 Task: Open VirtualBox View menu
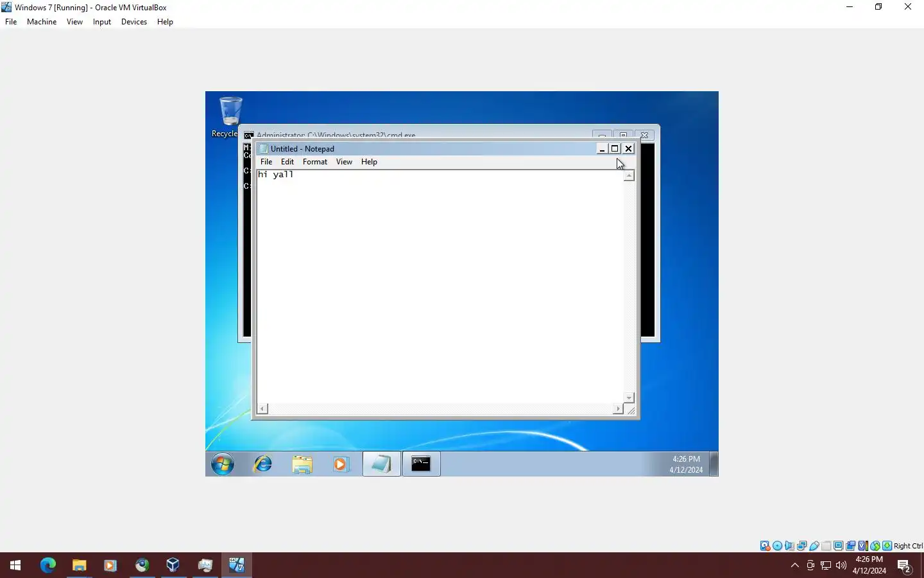(x=74, y=22)
